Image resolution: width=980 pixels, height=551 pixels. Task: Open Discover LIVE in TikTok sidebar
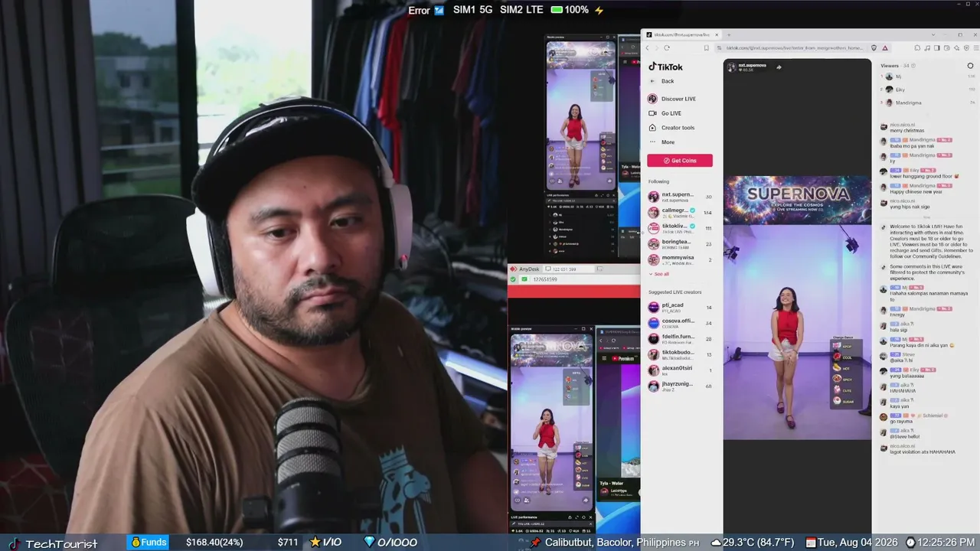coord(672,99)
